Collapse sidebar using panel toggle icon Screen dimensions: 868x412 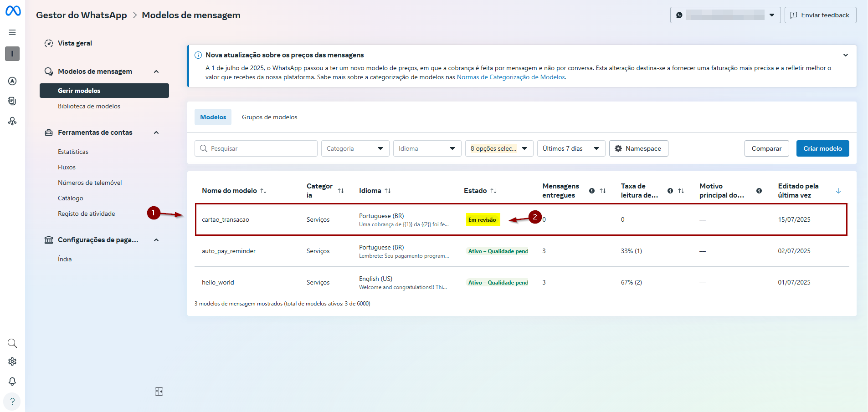click(159, 392)
